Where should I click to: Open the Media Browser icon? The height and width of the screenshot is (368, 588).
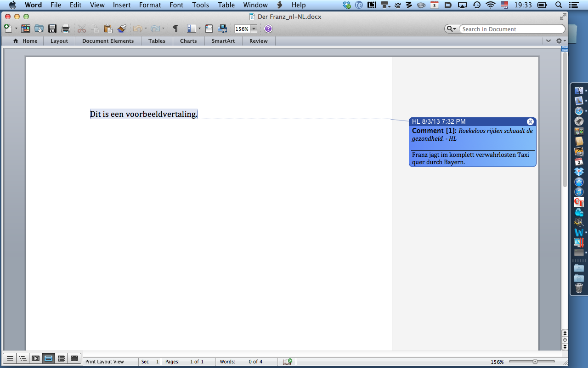222,29
